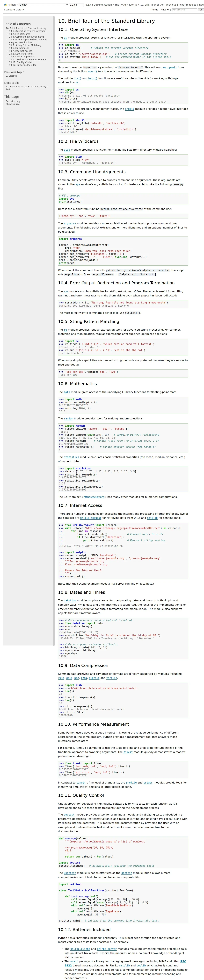
Task: Open the pstats module link
Action: (x=148, y=783)
